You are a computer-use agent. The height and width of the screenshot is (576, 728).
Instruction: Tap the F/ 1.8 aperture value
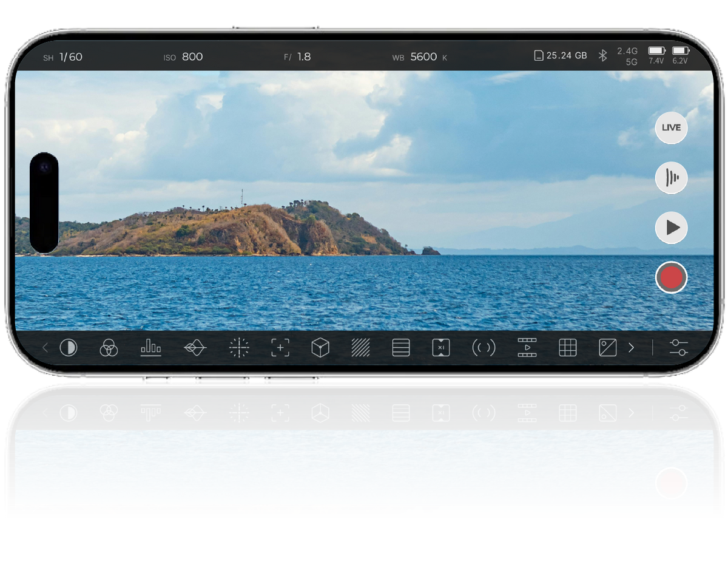pyautogui.click(x=297, y=57)
